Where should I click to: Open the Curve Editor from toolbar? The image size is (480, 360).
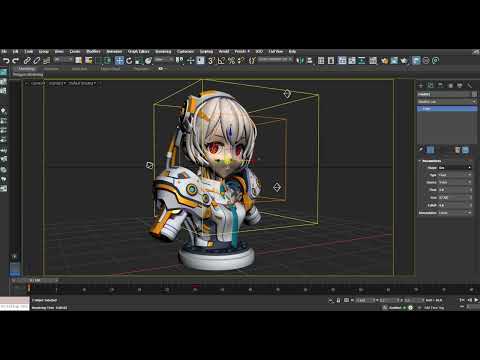pyautogui.click(x=352, y=60)
